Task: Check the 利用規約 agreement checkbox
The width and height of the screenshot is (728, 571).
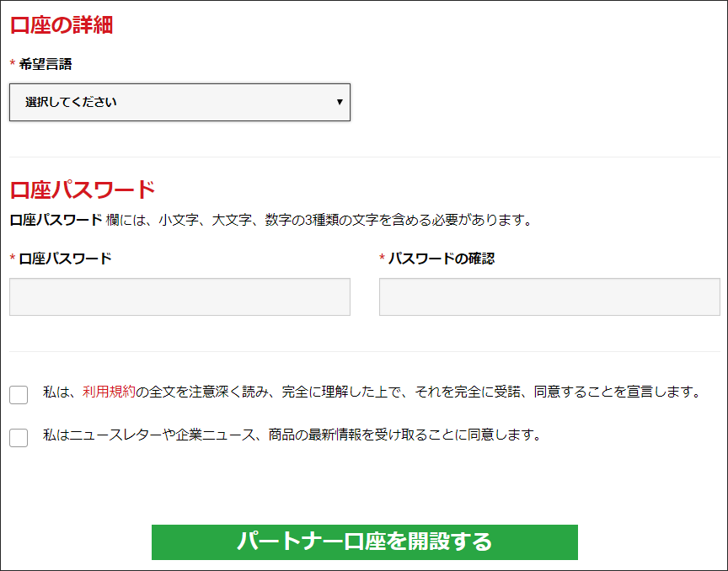Action: click(19, 394)
